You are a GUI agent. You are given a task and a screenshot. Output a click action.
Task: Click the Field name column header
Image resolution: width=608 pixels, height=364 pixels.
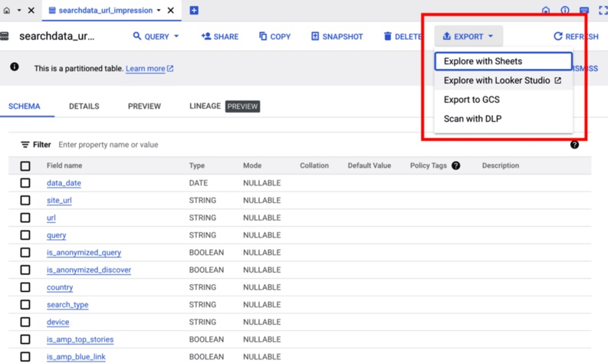click(64, 166)
